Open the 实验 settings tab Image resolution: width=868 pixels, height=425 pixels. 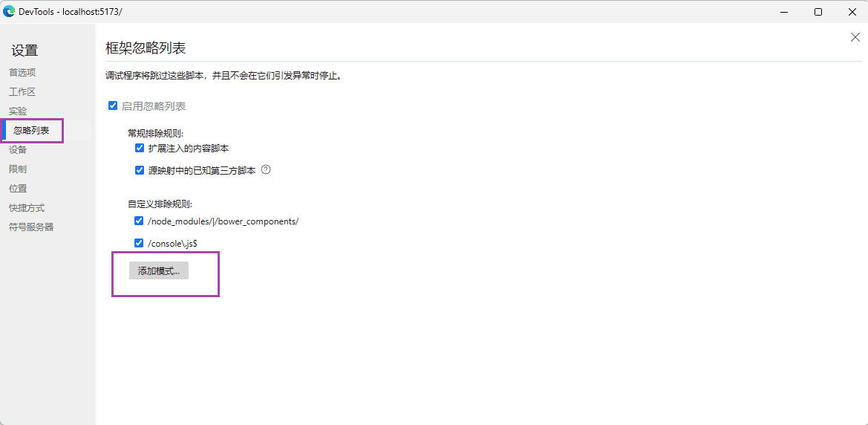pyautogui.click(x=18, y=111)
